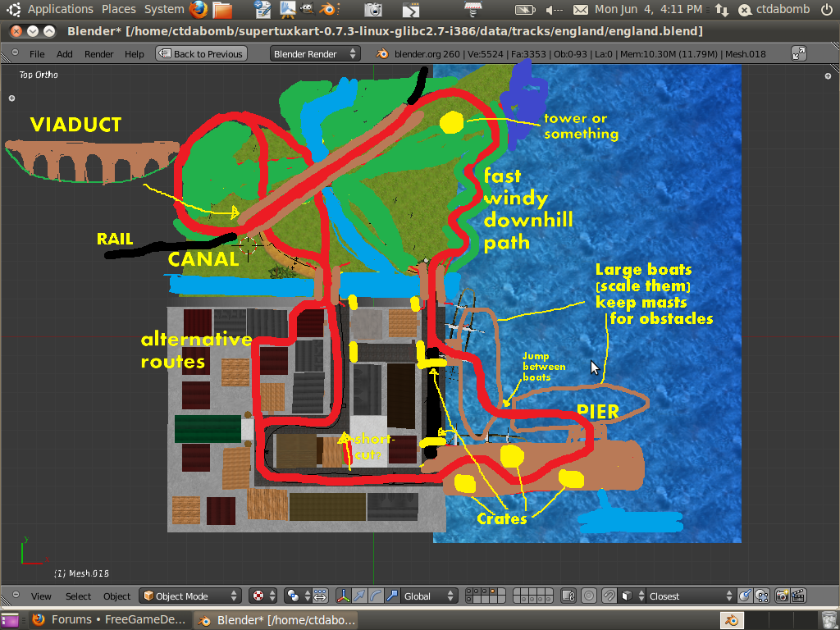
Task: Select the scale manipulator icon
Action: (x=391, y=596)
